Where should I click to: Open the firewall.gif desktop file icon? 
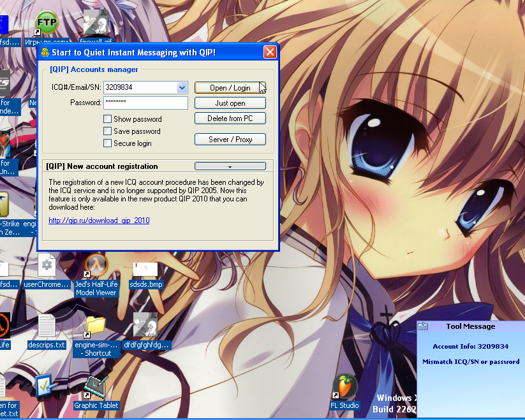point(96,22)
